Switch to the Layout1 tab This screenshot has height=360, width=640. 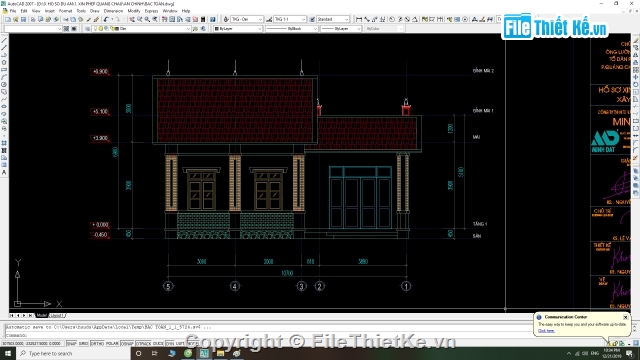[x=57, y=316]
